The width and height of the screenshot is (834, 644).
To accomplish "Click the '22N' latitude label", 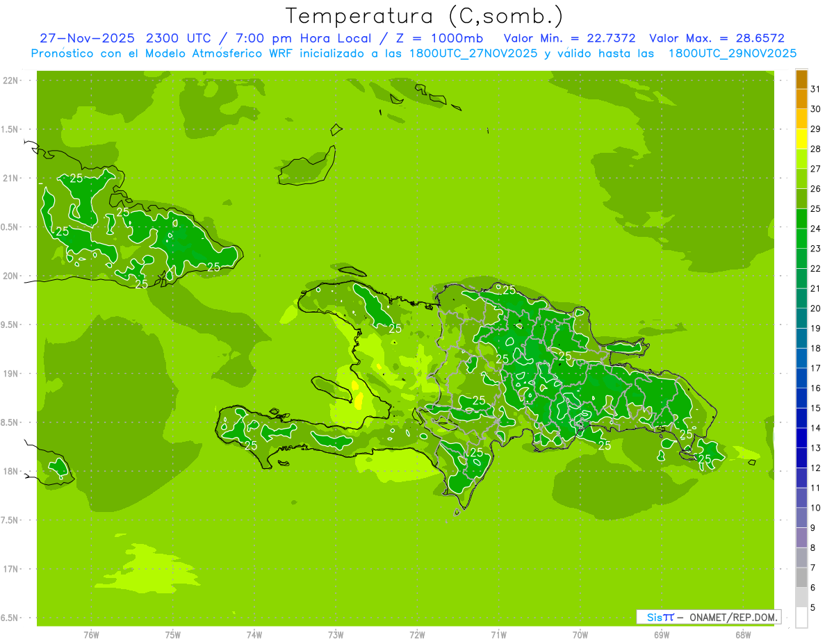I will click(10, 80).
